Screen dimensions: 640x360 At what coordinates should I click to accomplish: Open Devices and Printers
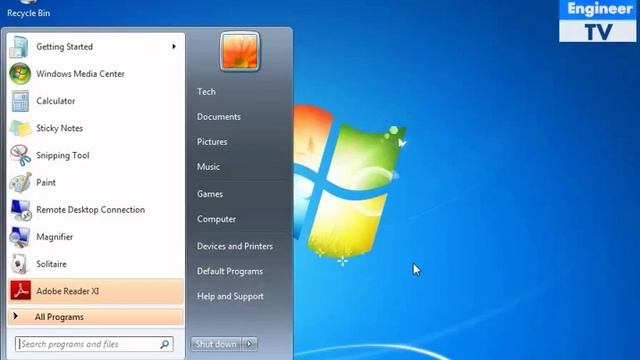pos(235,246)
